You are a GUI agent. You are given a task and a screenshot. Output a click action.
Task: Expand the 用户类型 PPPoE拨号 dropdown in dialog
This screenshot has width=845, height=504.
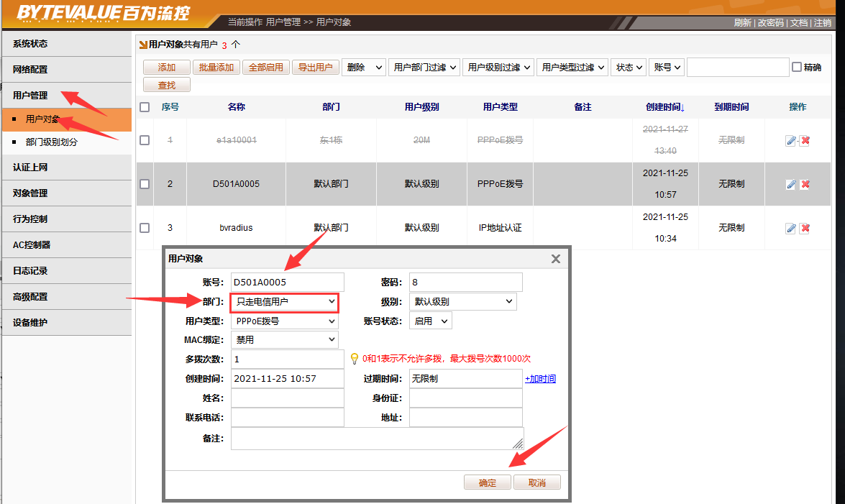285,321
